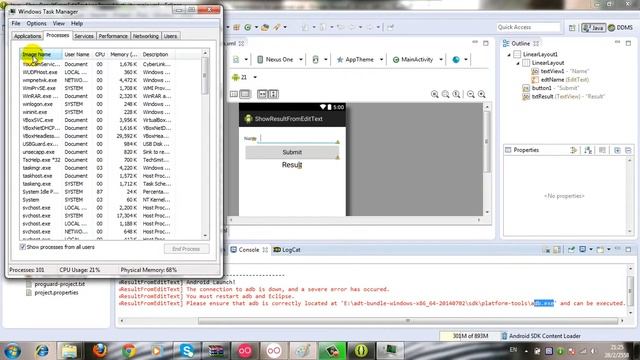Viewport: 640px width, 360px height.
Task: Open Task Manager Help menu
Action: [x=77, y=24]
